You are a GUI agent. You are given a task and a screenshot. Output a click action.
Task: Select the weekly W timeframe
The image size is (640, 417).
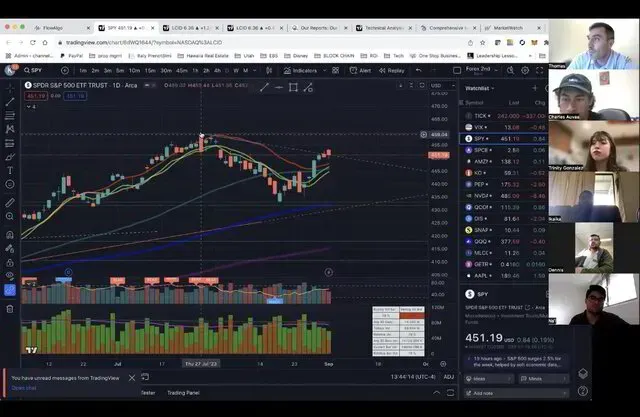(x=236, y=71)
